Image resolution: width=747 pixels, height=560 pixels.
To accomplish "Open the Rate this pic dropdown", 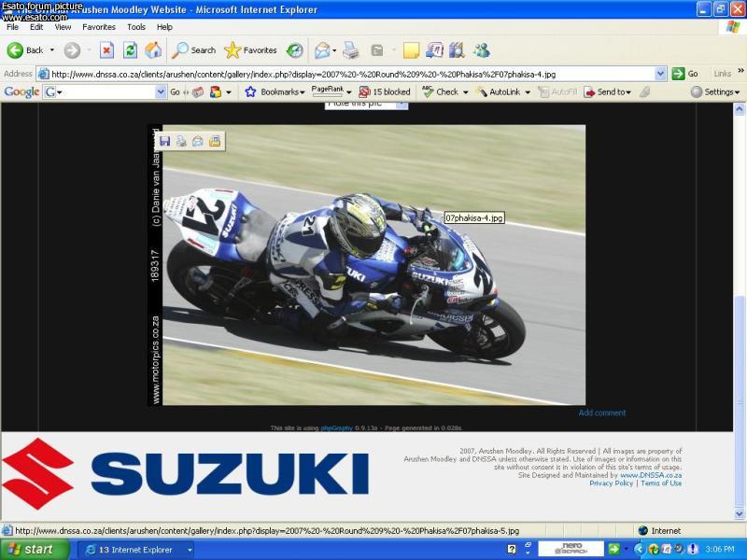I will (x=402, y=105).
